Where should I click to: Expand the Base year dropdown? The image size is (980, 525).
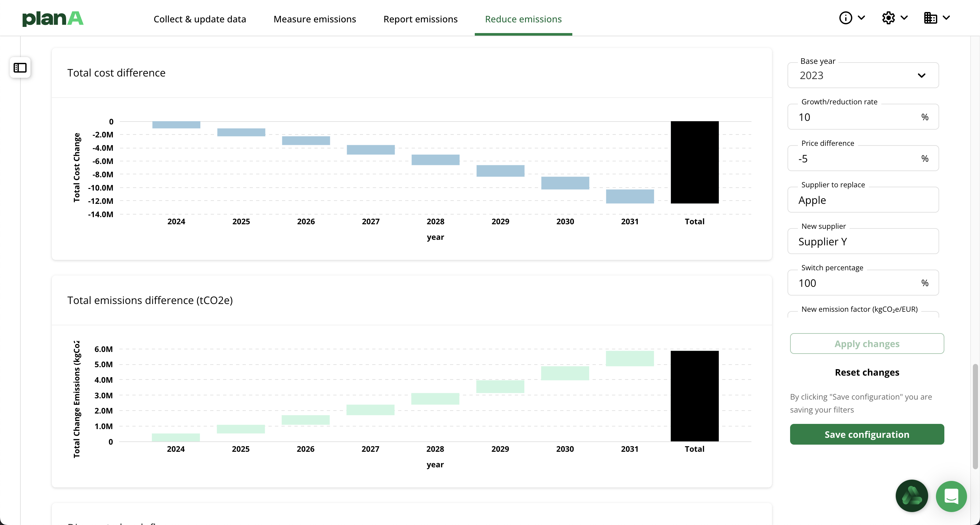point(863,75)
